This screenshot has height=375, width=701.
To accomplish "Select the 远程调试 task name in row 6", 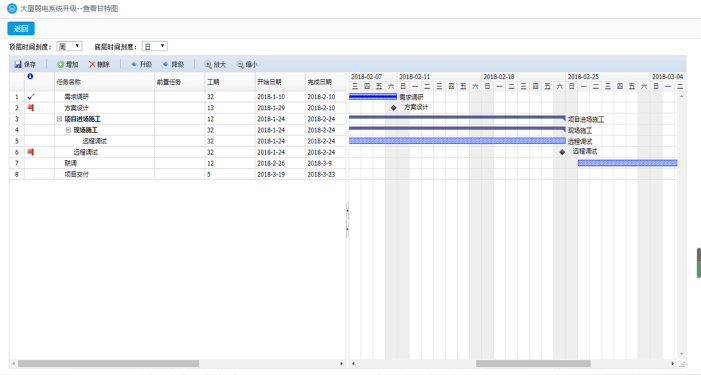I will [85, 152].
